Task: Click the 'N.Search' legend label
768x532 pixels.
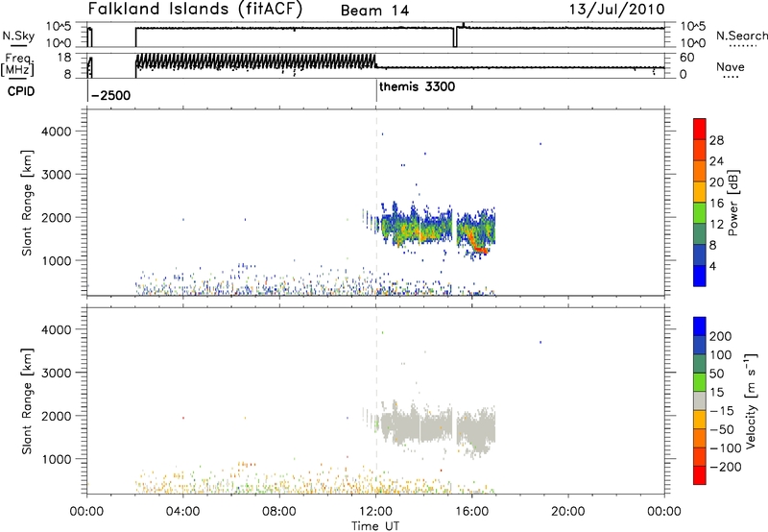Action: [742, 36]
